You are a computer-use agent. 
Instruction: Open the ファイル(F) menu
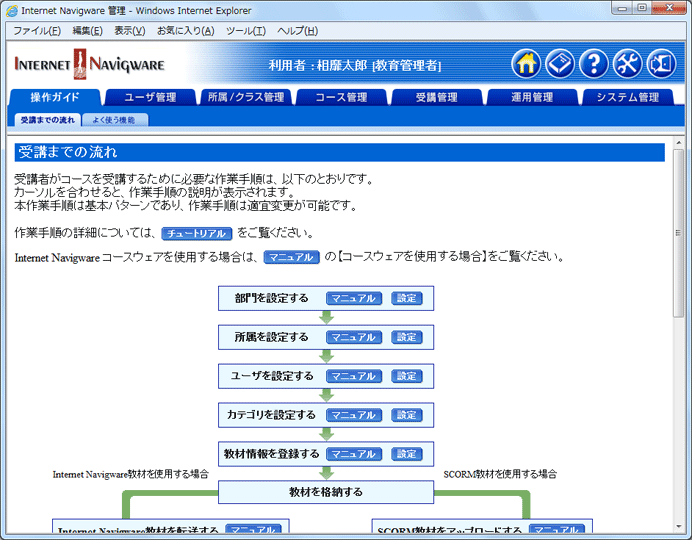click(x=37, y=31)
